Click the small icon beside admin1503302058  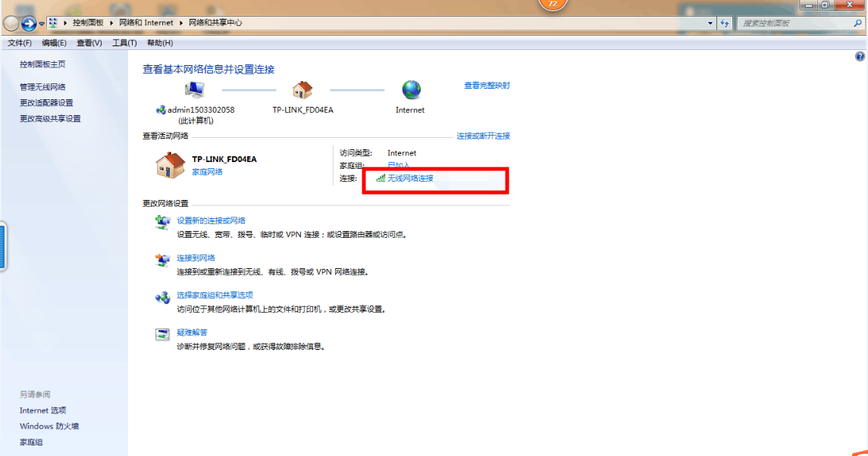click(161, 110)
